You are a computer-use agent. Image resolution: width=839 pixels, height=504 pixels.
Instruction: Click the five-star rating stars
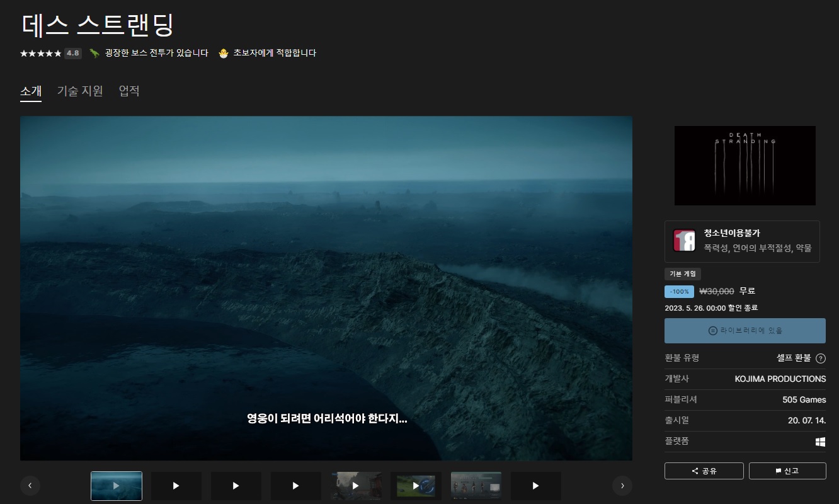pos(40,54)
